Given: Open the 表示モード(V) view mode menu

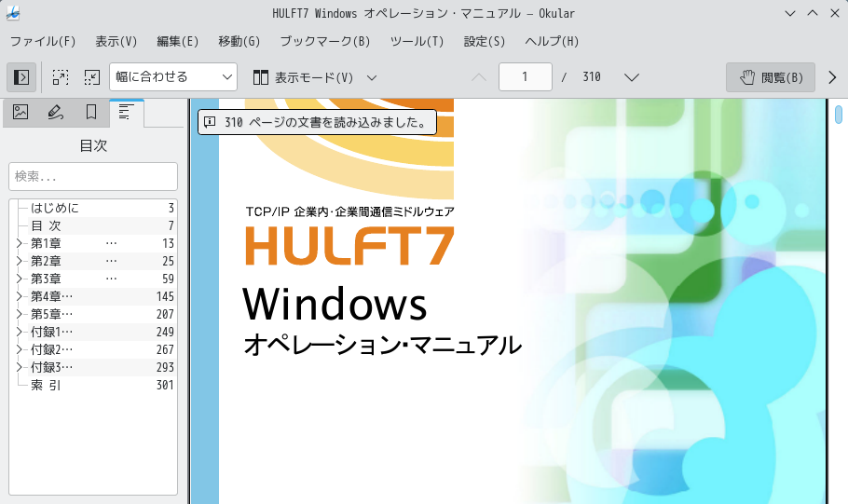Looking at the screenshot, I should pos(315,77).
